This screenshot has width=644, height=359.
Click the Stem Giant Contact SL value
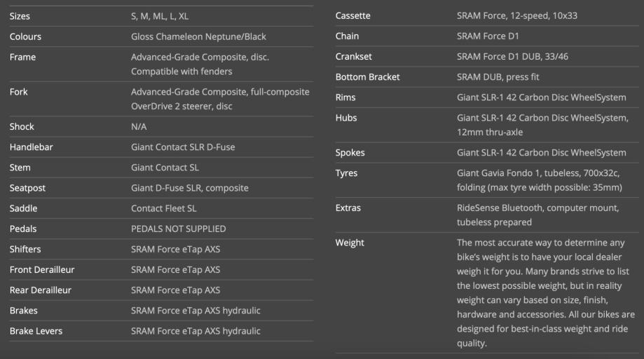tap(165, 168)
